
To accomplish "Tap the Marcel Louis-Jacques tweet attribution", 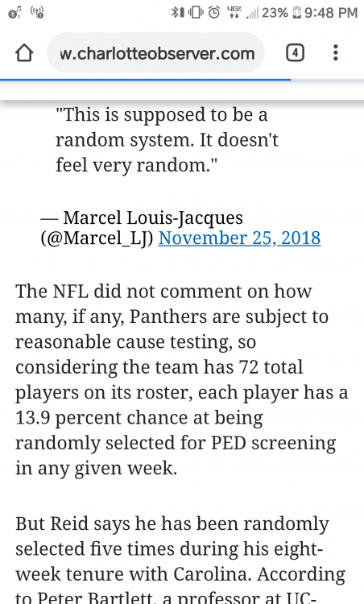I will [180, 228].
